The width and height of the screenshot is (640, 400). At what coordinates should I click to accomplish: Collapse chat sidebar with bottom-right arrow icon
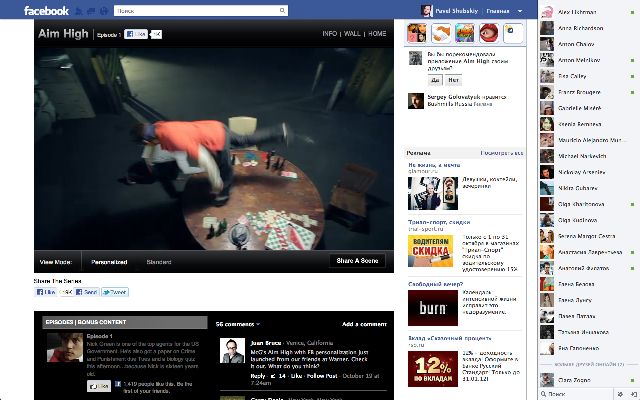[x=633, y=394]
